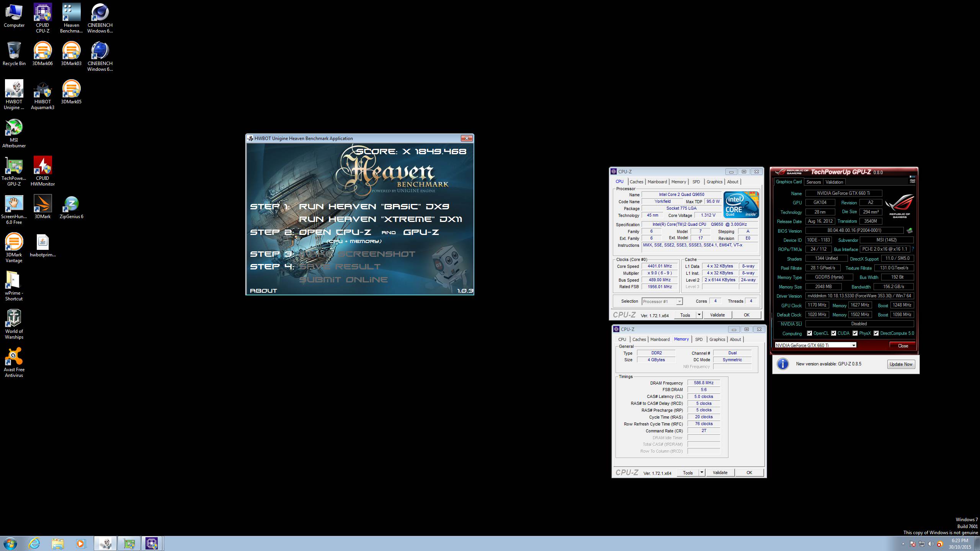Select the World of Warships desktop icon
Viewport: 980px width, 551px height.
pos(14,324)
